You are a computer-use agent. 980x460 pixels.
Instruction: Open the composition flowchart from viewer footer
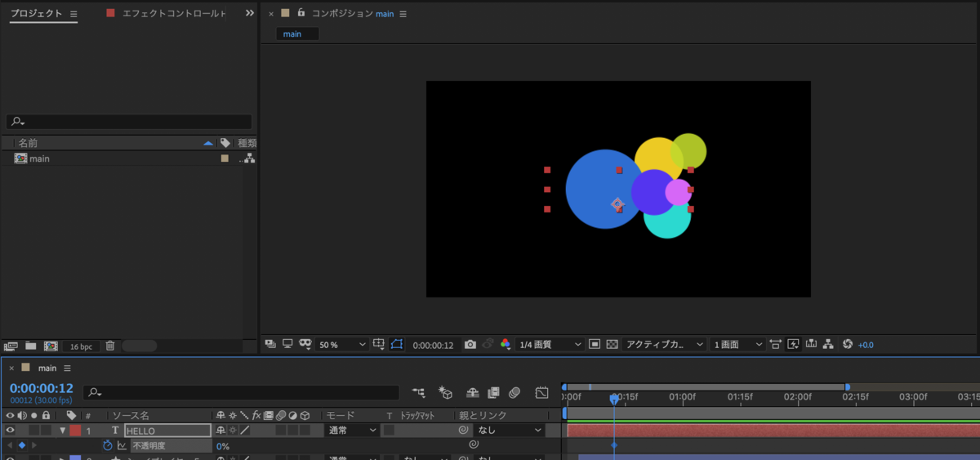828,345
